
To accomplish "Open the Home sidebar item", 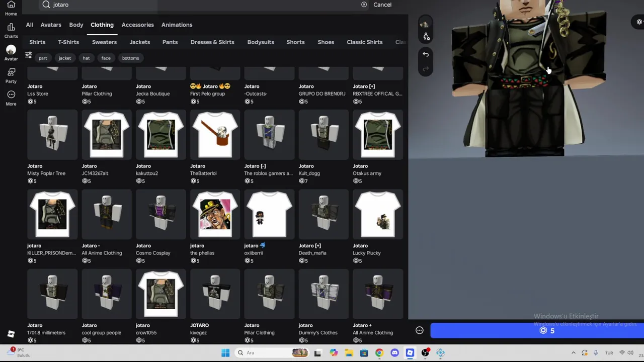I will [x=11, y=8].
